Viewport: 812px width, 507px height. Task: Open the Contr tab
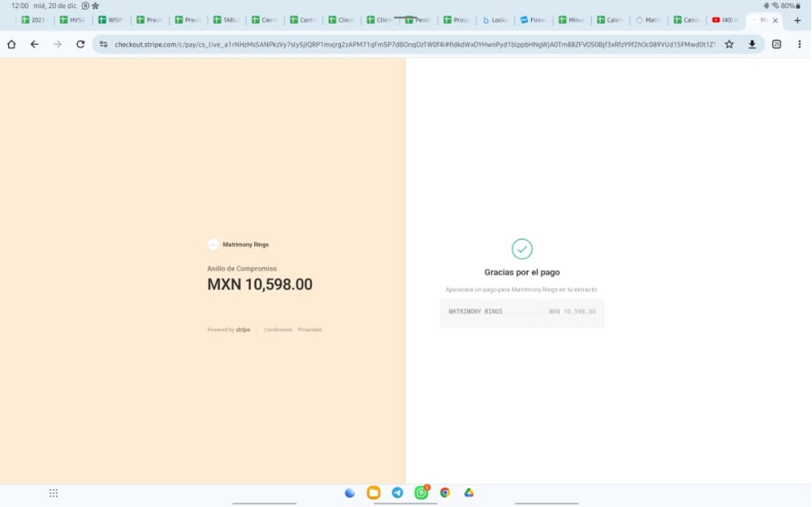(x=303, y=20)
